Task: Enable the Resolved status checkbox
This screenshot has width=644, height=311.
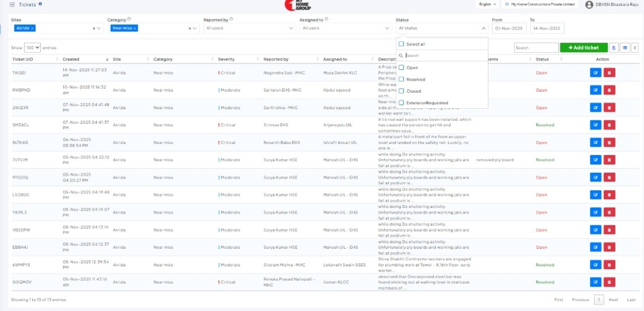Action: 401,80
